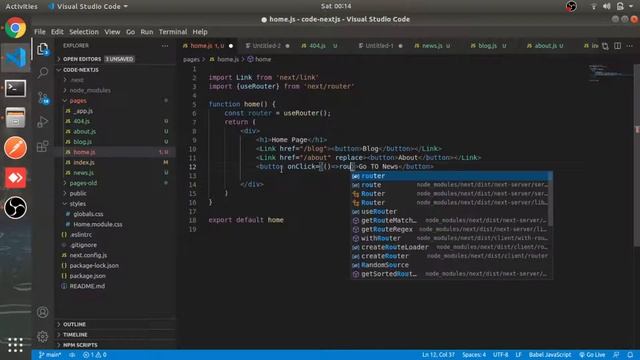Click the suggestion list scrollbar
This screenshot has height=360, width=640.
pyautogui.click(x=550, y=199)
